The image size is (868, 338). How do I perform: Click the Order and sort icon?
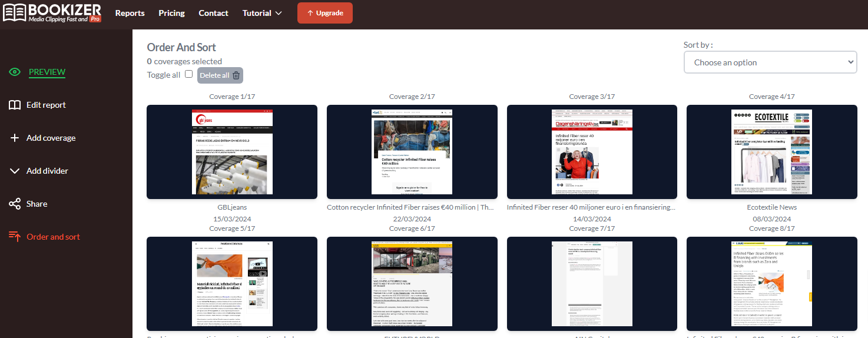click(15, 237)
